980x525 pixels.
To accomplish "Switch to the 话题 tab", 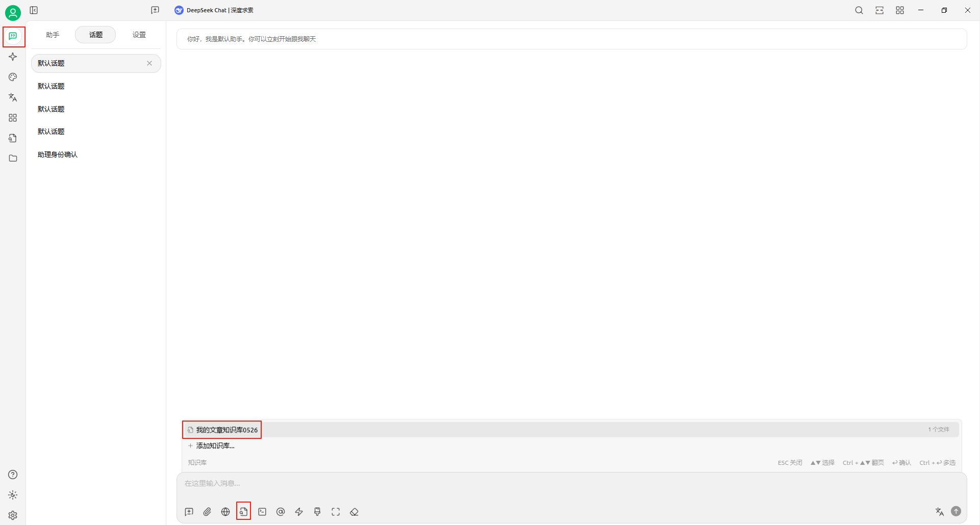I will point(95,35).
